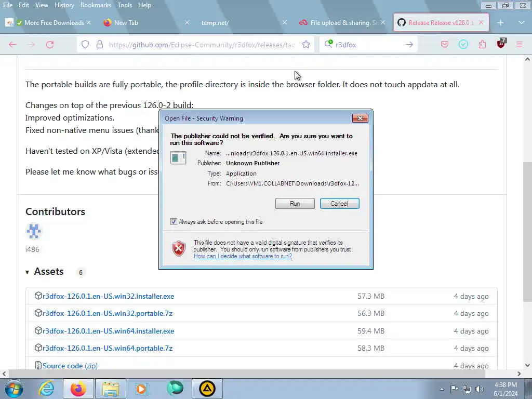Open the Tools menu
532x399 pixels.
tap(125, 5)
